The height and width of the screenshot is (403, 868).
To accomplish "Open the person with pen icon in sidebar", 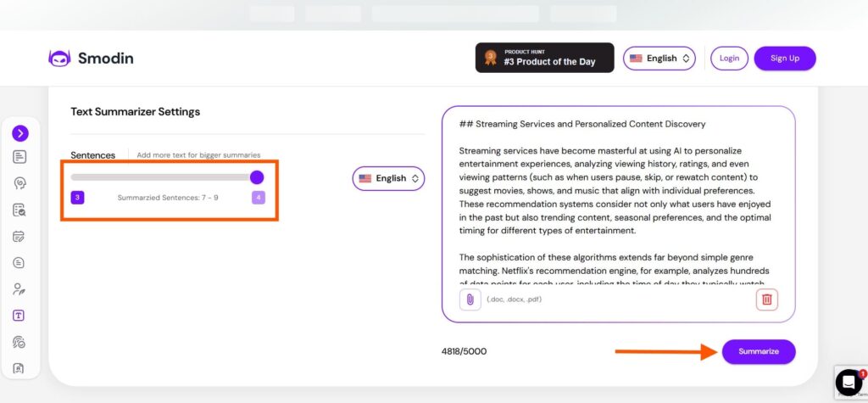I will coord(19,289).
